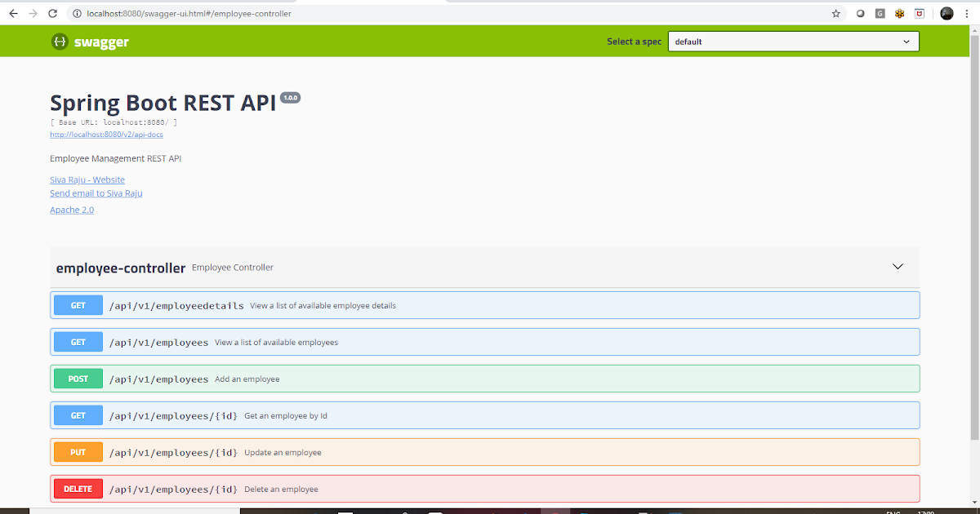980x514 pixels.
Task: Open the Chrome profile avatar
Action: (947, 13)
